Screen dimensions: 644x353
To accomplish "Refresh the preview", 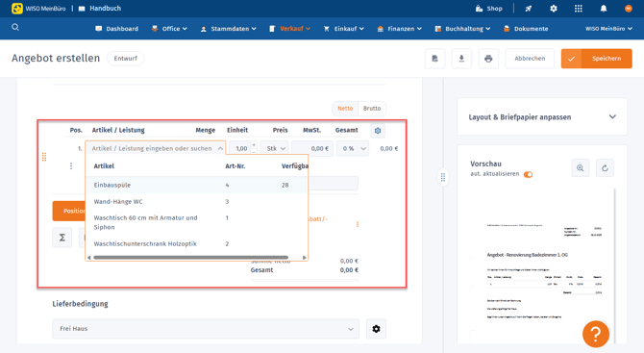I will pyautogui.click(x=605, y=168).
